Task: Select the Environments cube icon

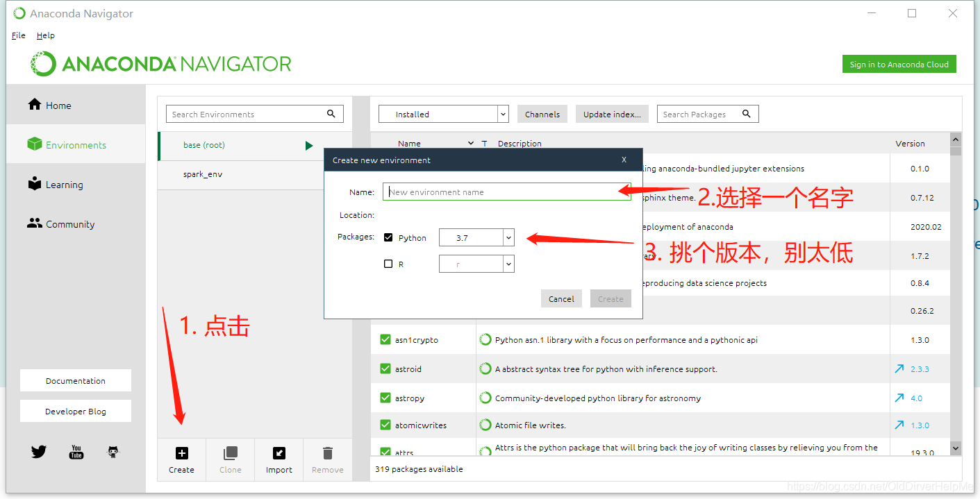Action: click(35, 144)
